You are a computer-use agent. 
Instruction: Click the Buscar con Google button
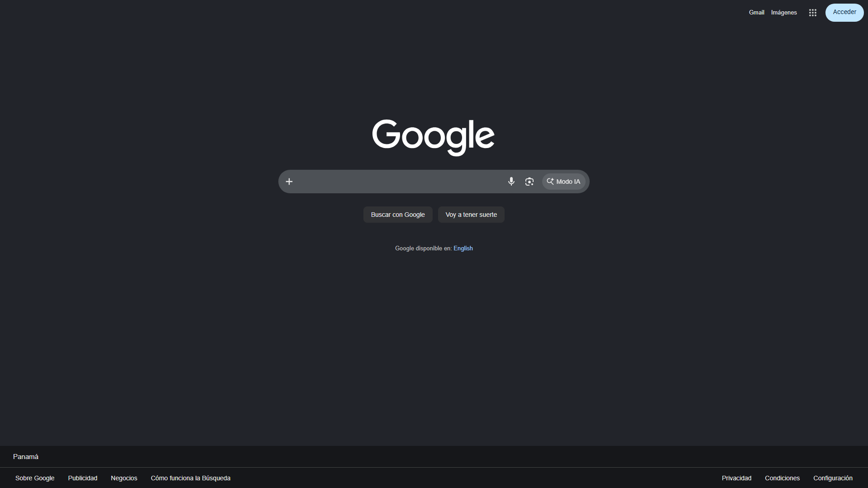(398, 215)
